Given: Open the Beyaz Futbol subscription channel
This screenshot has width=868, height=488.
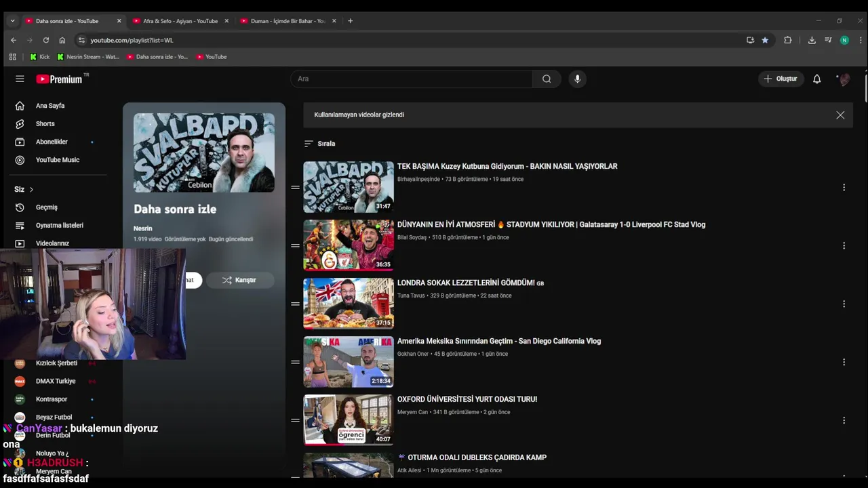Looking at the screenshot, I should click(53, 417).
